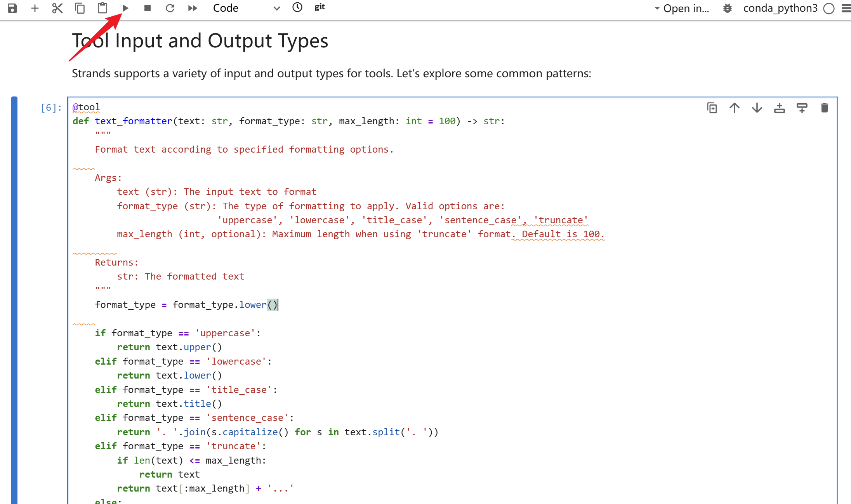Restart the kernel with circular arrow icon
This screenshot has height=504, width=851.
170,8
